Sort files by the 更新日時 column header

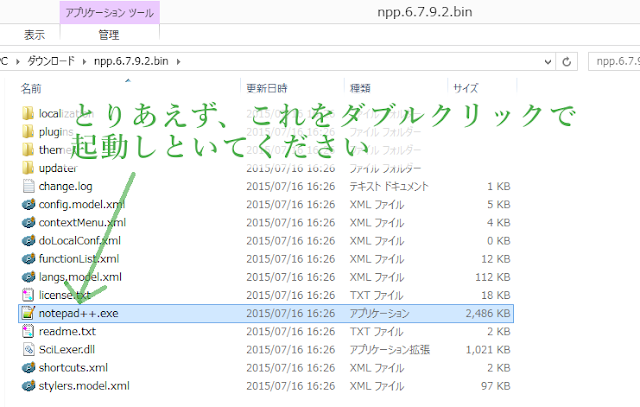267,88
